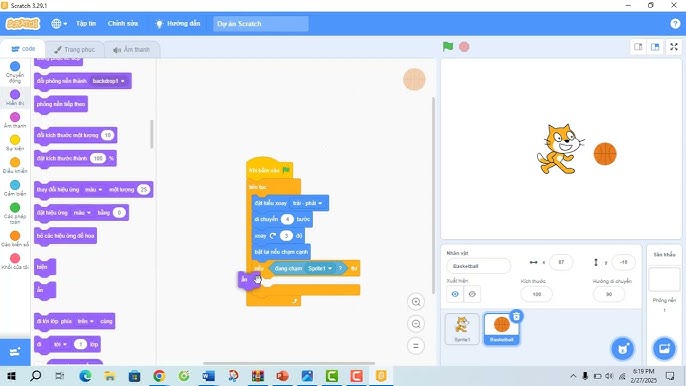Screen dimensions: 686x386
Task: Open Microsoft Word from the taskbar
Action: click(x=209, y=376)
